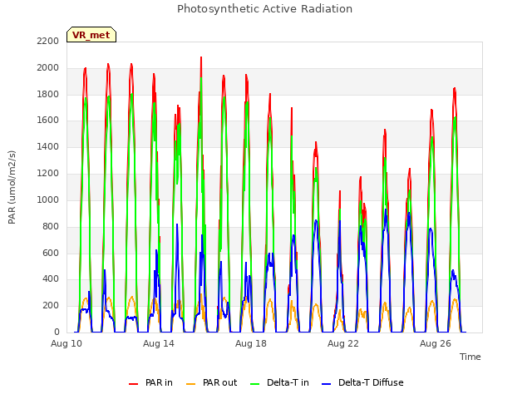
Task: Click the highest red PAR in peak above 2000
Action: (201, 58)
